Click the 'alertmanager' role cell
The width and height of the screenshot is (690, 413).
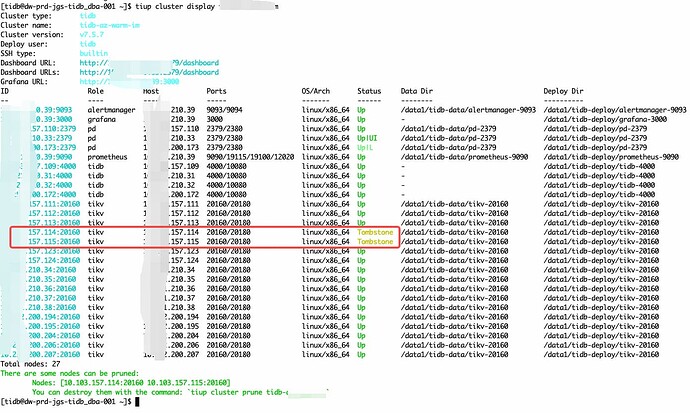coord(111,110)
